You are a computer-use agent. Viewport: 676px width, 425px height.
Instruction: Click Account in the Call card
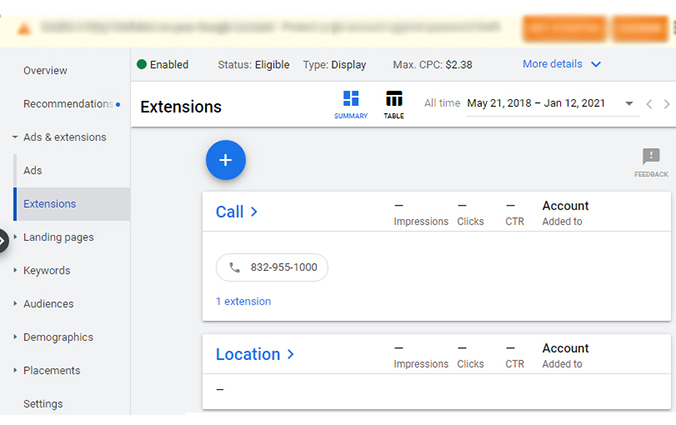pos(565,206)
